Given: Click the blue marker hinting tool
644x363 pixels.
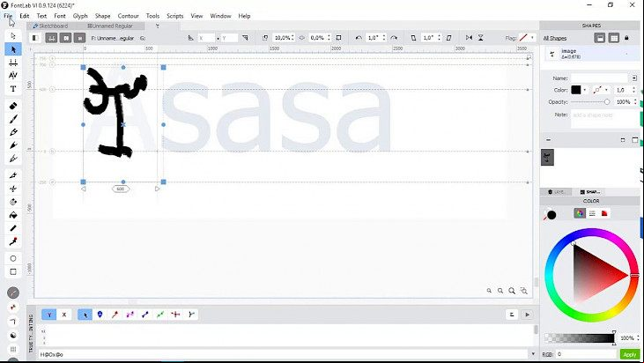Looking at the screenshot, I should click(100, 315).
